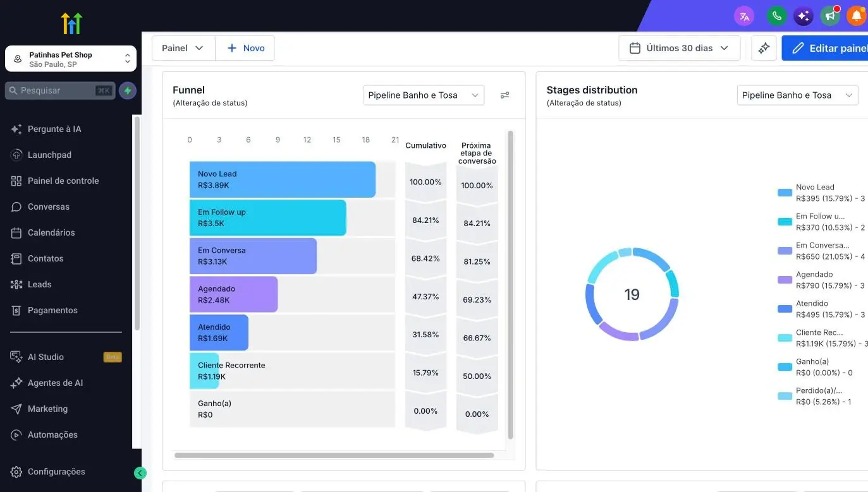This screenshot has height=492, width=868.
Task: Open the purple AI sparkle icon
Action: coord(804,16)
